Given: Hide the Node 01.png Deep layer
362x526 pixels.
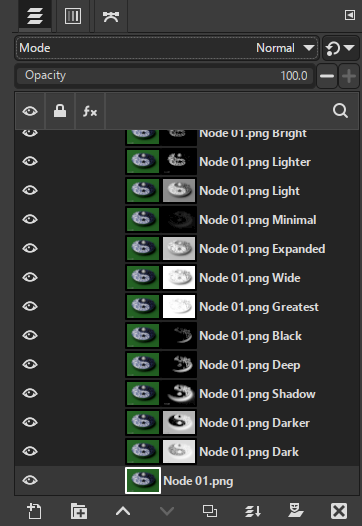Looking at the screenshot, I should click(30, 364).
